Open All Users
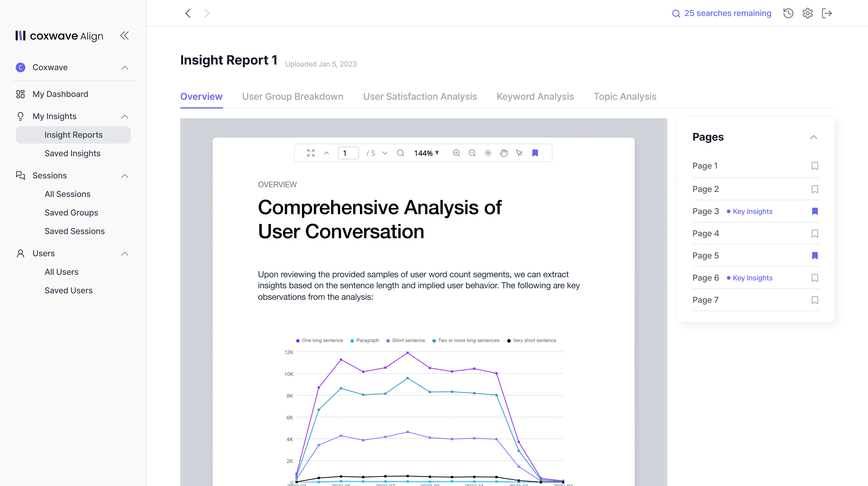Image resolution: width=868 pixels, height=486 pixels. [61, 272]
